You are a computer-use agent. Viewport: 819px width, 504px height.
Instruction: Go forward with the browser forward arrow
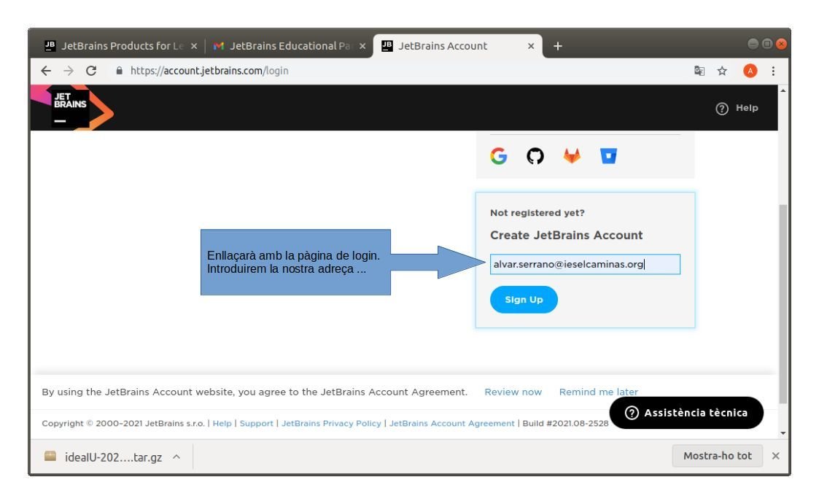pos(69,71)
